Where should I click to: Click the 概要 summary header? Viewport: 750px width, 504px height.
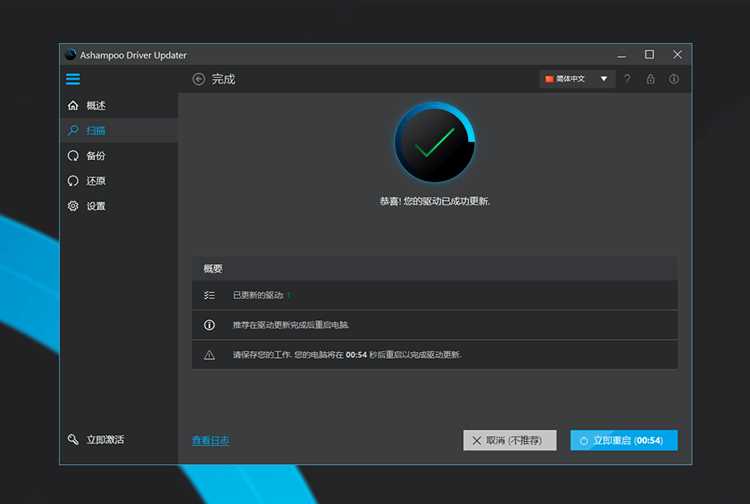coord(213,269)
